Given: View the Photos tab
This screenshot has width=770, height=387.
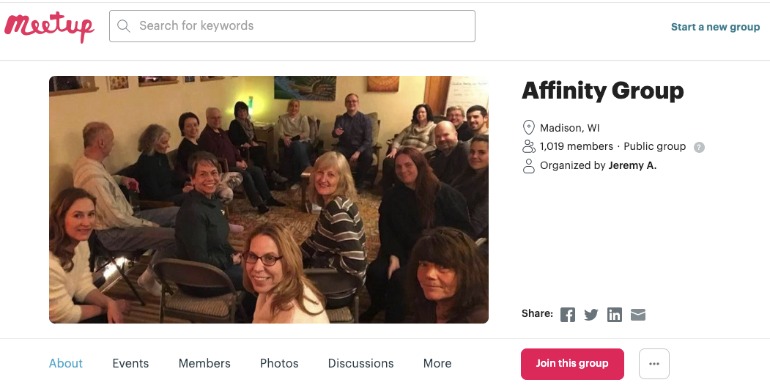Looking at the screenshot, I should 279,363.
